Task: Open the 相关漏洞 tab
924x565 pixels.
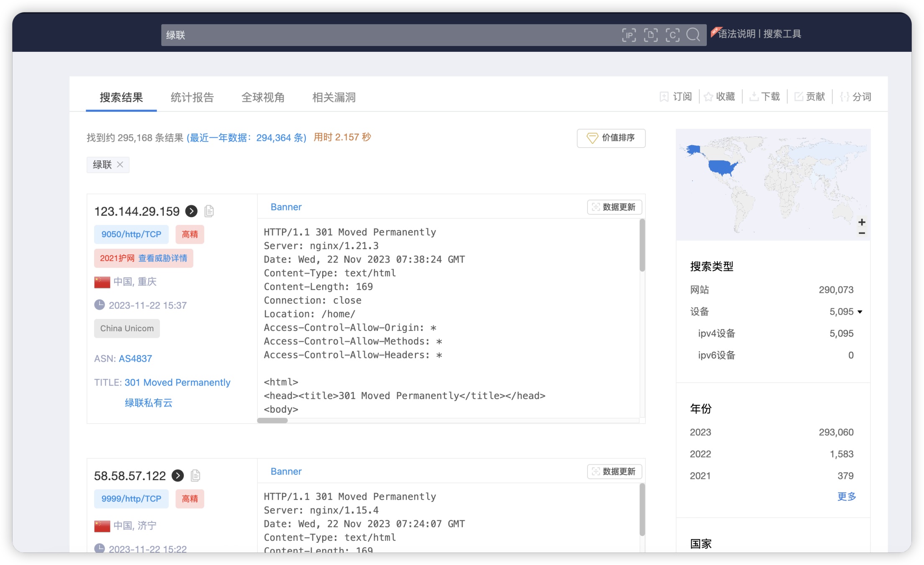Action: point(334,97)
